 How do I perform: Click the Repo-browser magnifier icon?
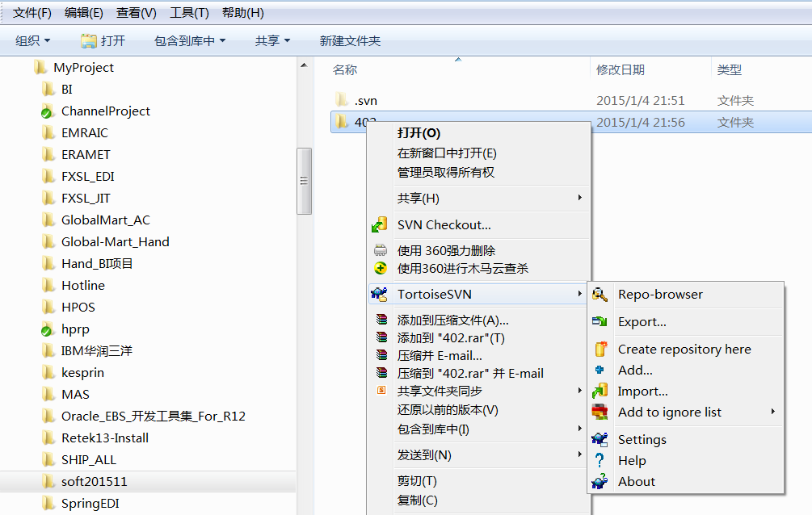[600, 295]
